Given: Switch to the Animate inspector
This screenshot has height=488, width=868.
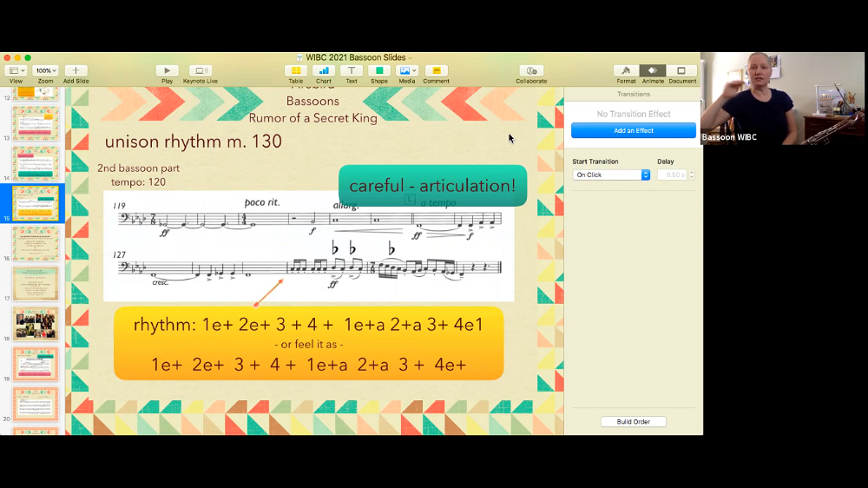Looking at the screenshot, I should tap(653, 71).
